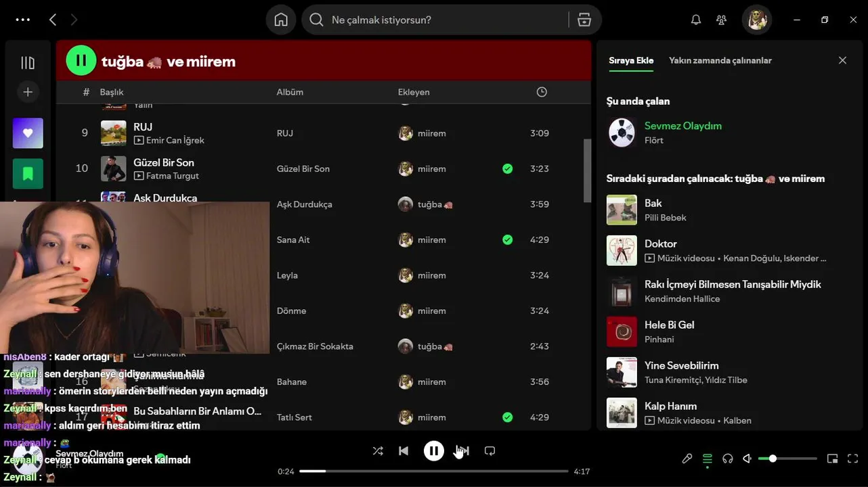Sort by Başlık column header
868x487 pixels.
pyautogui.click(x=112, y=92)
